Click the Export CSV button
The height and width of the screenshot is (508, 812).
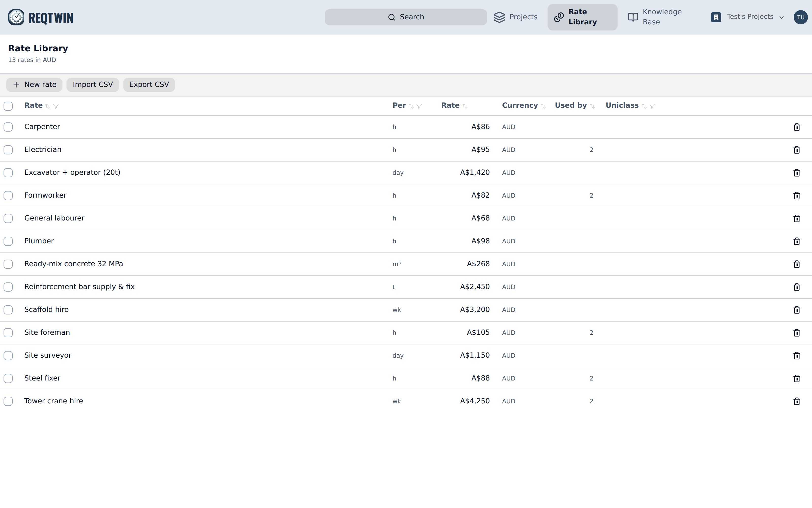149,85
